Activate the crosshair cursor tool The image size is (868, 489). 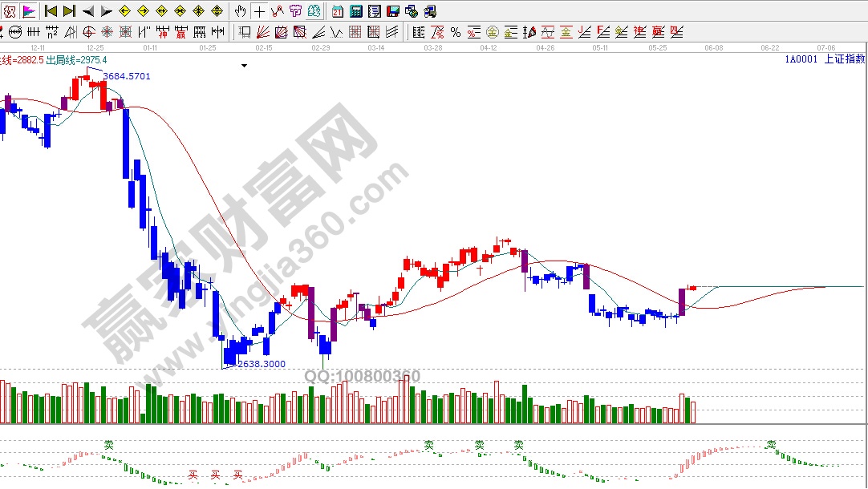(258, 11)
